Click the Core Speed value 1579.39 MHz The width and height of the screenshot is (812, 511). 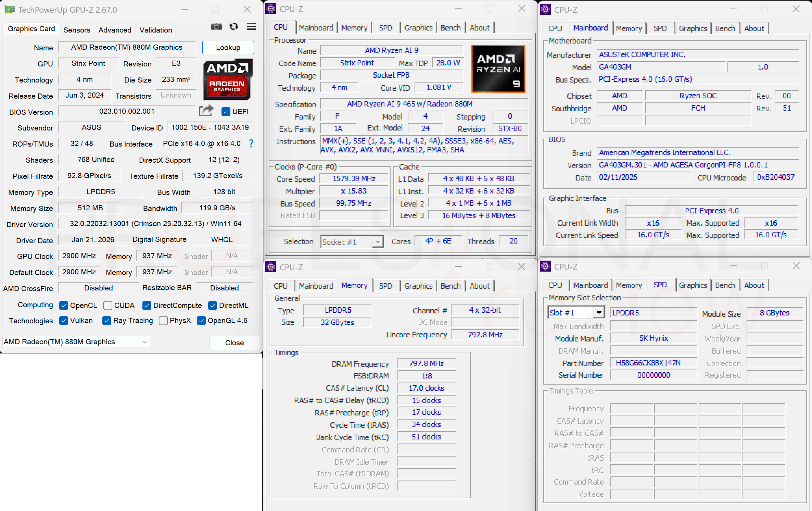(354, 179)
